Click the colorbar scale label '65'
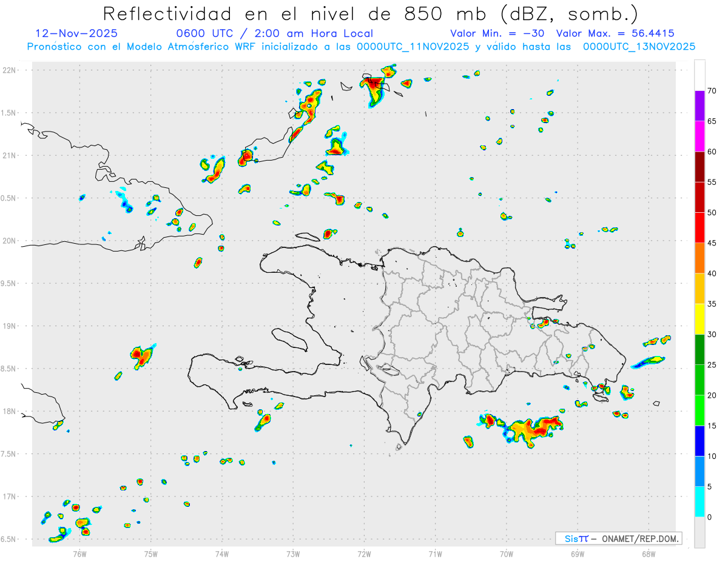The image size is (728, 562). pyautogui.click(x=712, y=121)
